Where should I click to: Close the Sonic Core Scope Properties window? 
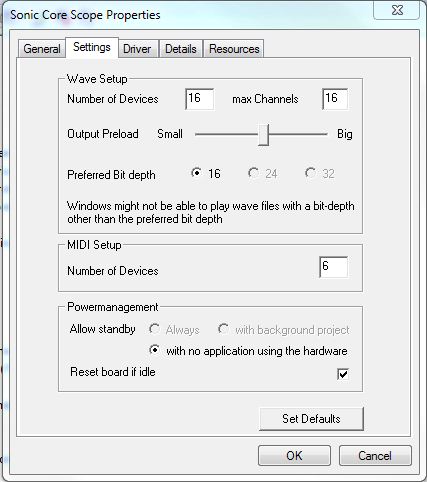pos(396,10)
